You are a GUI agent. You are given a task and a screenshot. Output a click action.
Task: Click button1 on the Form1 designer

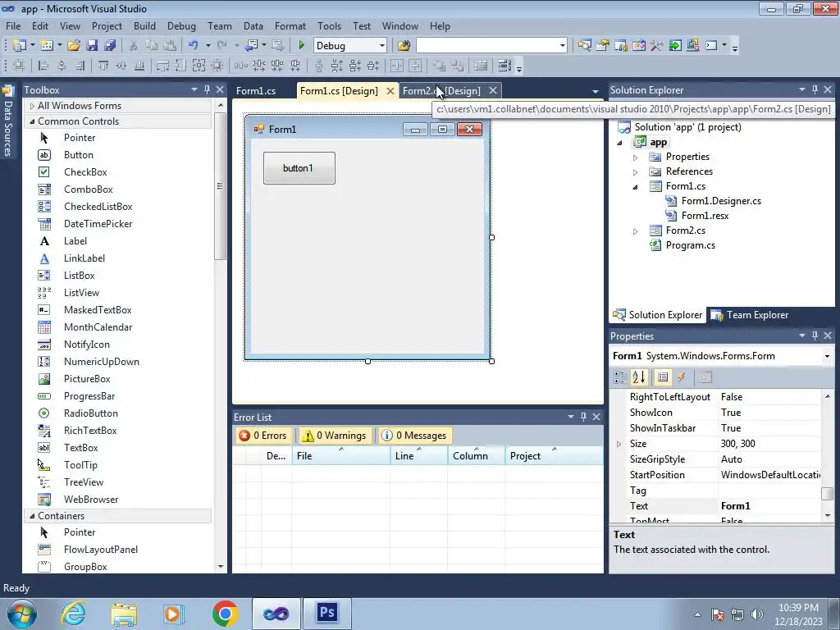click(299, 168)
